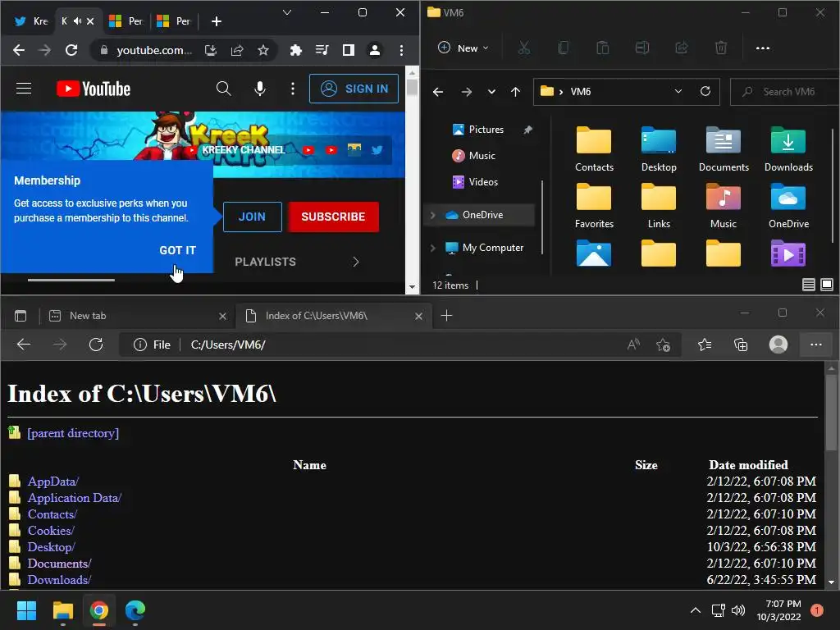The width and height of the screenshot is (840, 630).
Task: Open Chrome tab search chevron
Action: point(287,12)
